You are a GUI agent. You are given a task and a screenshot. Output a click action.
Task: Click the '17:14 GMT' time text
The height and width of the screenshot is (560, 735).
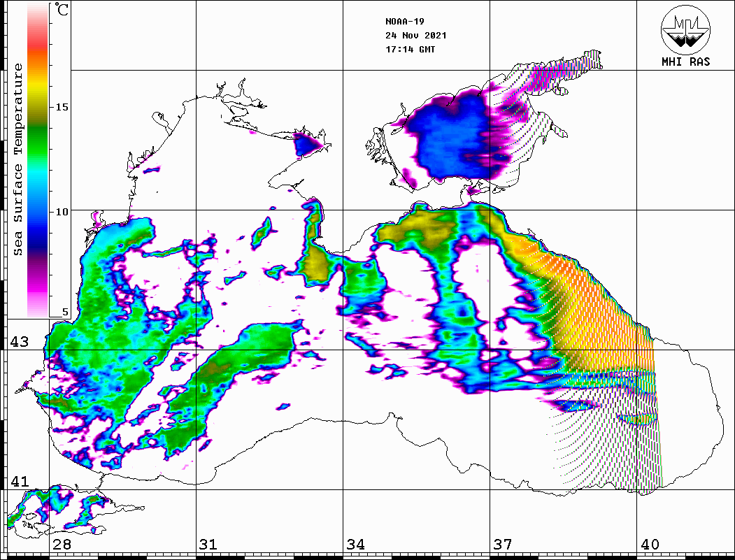click(x=410, y=49)
